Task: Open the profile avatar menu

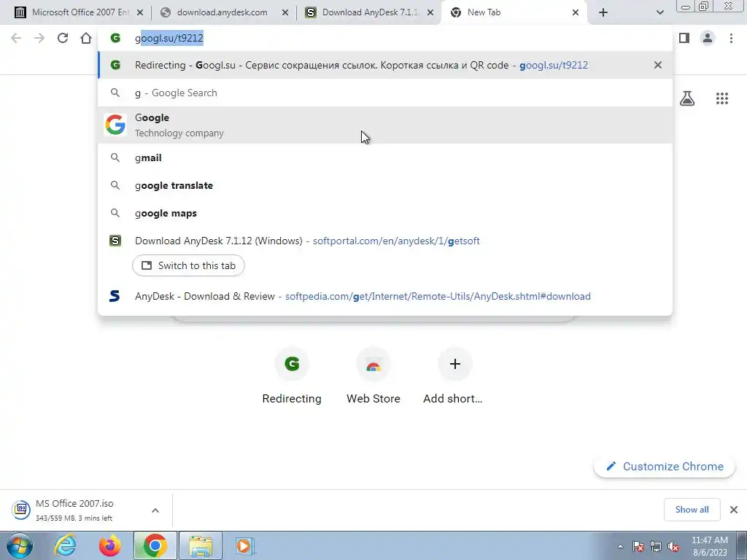Action: coord(708,38)
